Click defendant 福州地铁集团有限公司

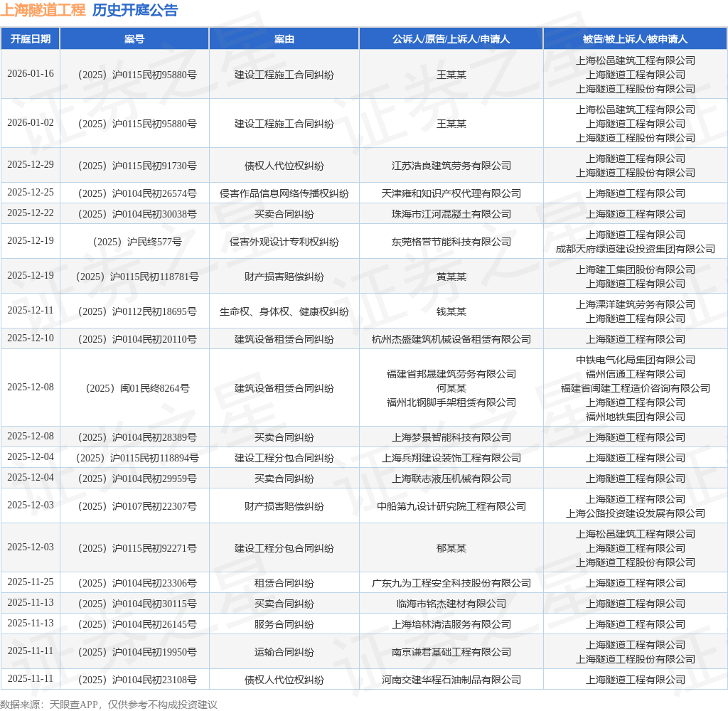point(635,417)
